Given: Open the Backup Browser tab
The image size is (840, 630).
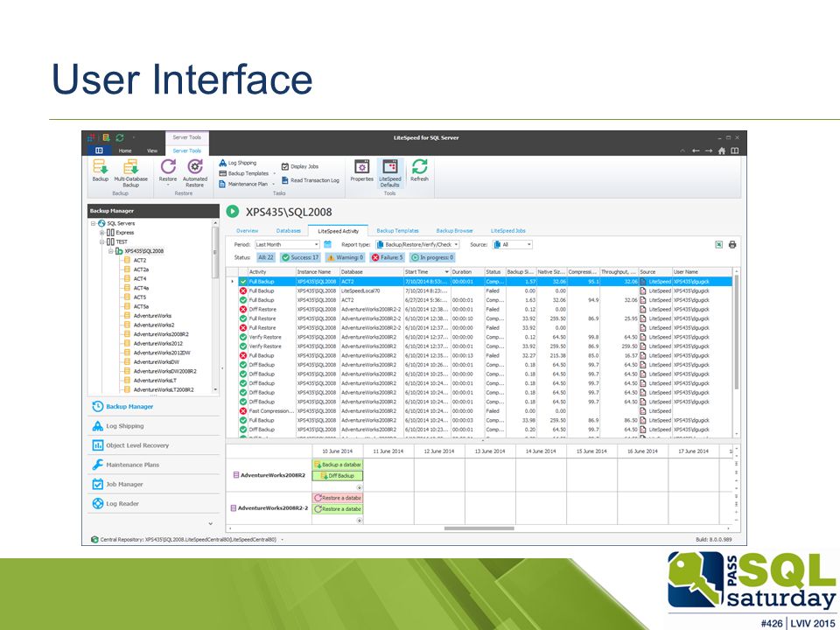Looking at the screenshot, I should click(454, 231).
